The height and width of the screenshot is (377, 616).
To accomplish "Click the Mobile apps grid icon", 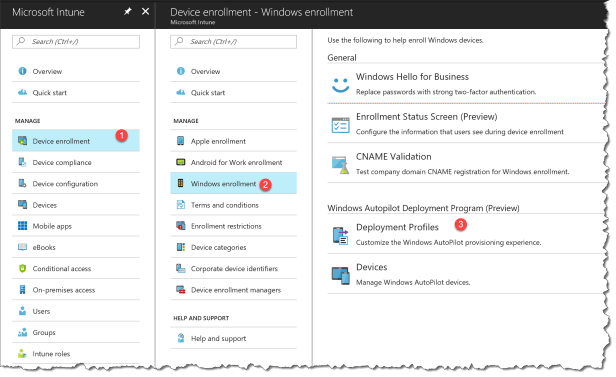I will [x=22, y=226].
